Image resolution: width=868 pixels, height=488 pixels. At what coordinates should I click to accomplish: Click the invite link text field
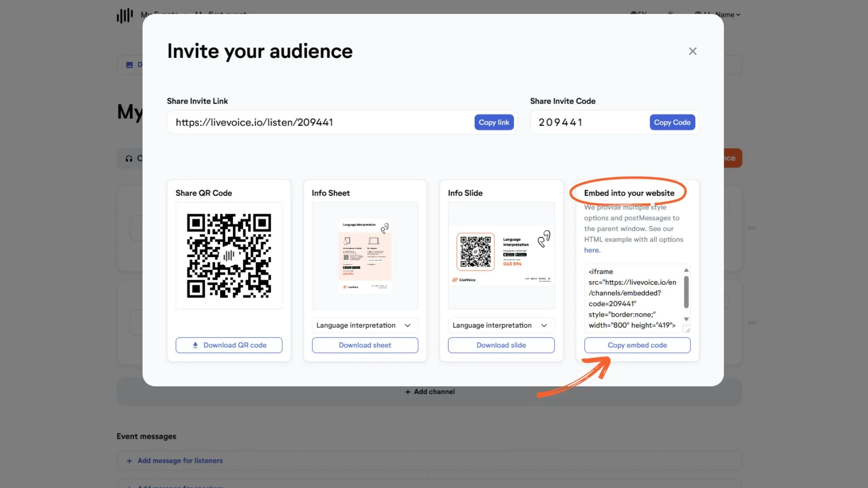pyautogui.click(x=320, y=122)
